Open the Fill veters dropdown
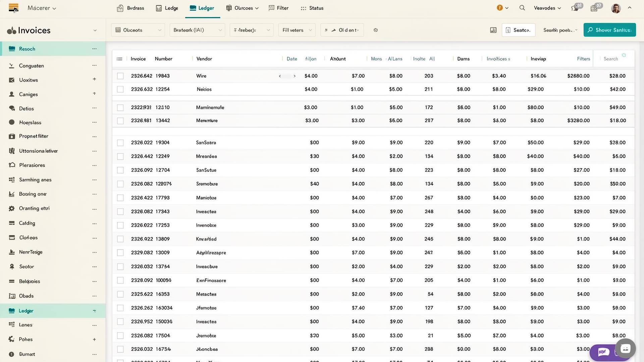The height and width of the screenshot is (362, 644). [297, 30]
